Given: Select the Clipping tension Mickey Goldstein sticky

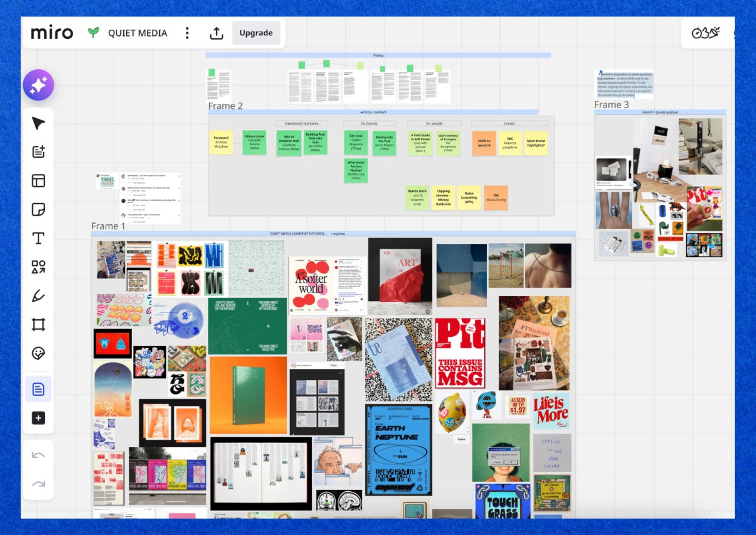Looking at the screenshot, I should 444,198.
